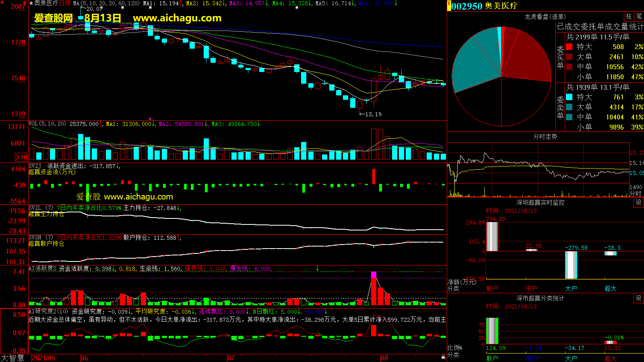This screenshot has width=644, height=362.
Task: Click the 大智慧 label at bottom-left
Action: pos(12,358)
